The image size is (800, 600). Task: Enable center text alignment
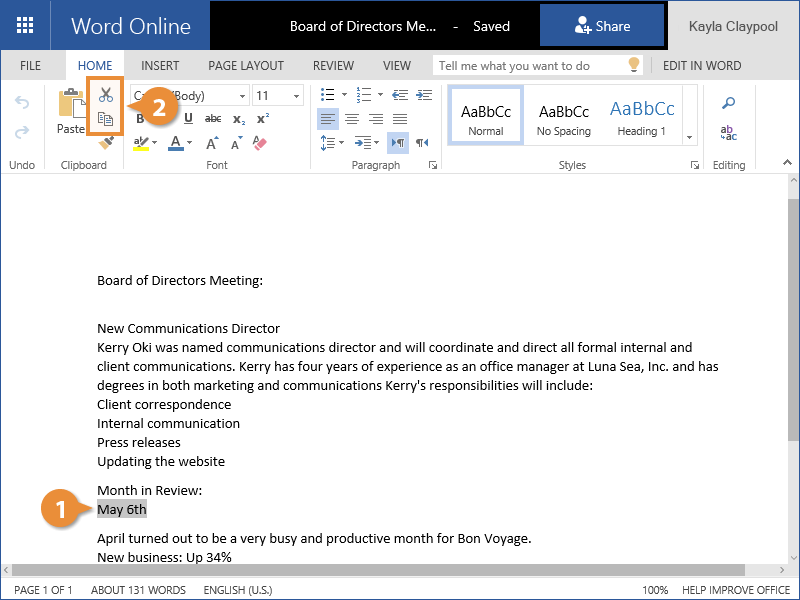[x=351, y=119]
